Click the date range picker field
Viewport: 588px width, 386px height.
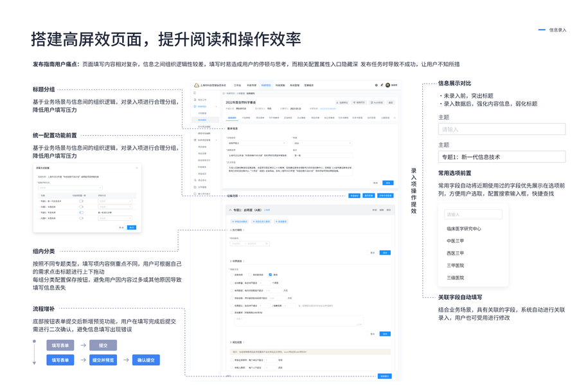(250, 244)
